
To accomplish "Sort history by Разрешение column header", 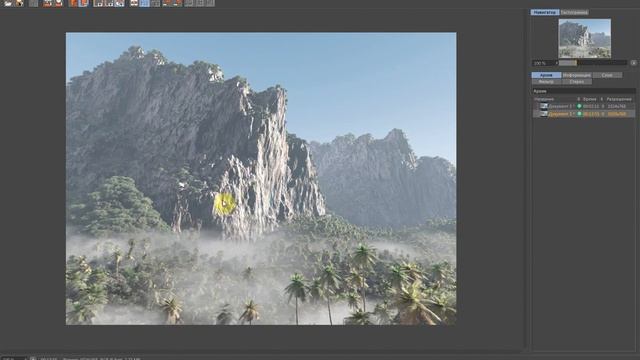I will tap(619, 99).
